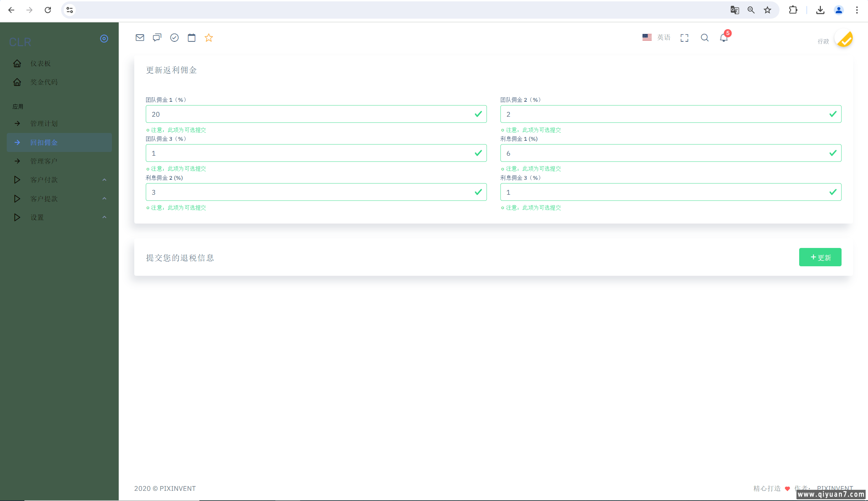The width and height of the screenshot is (868, 501).
Task: Open the mail envelope icon
Action: pos(140,38)
